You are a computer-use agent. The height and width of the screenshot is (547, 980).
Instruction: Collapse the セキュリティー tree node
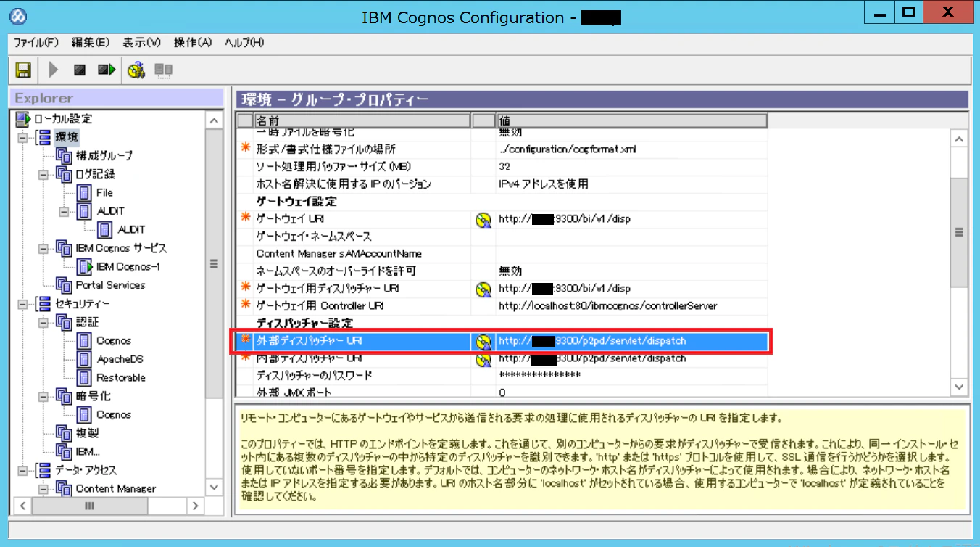22,303
